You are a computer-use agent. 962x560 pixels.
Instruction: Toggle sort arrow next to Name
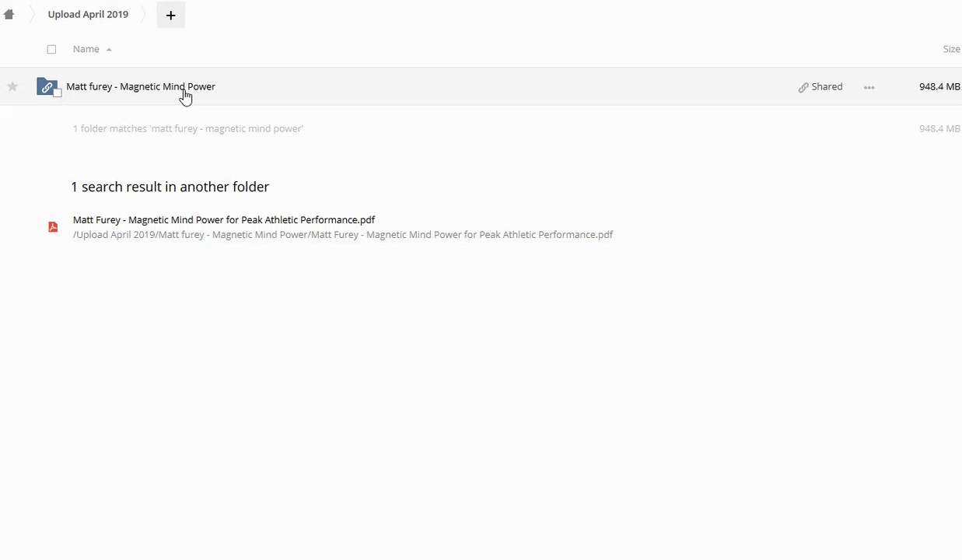click(109, 50)
